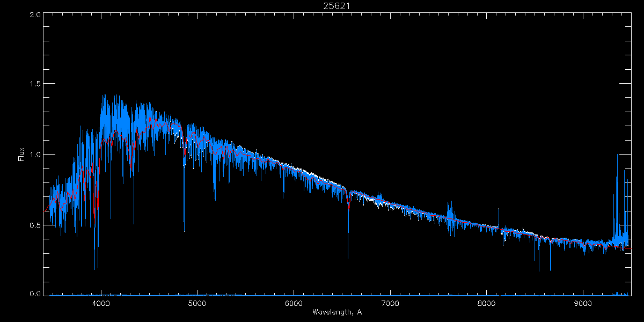
Task: Select the 1.5 flux tick label
Action: 35,84
